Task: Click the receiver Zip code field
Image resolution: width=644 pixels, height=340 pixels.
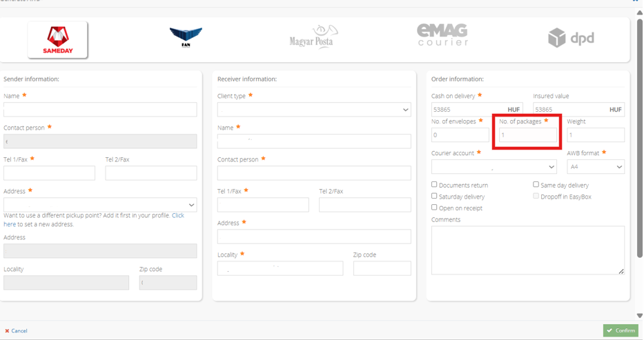Action: 382,268
